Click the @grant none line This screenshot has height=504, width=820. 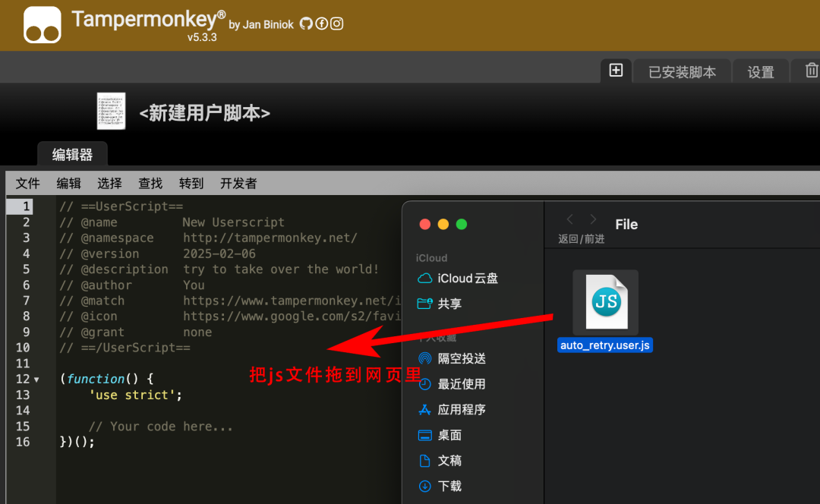pyautogui.click(x=136, y=332)
